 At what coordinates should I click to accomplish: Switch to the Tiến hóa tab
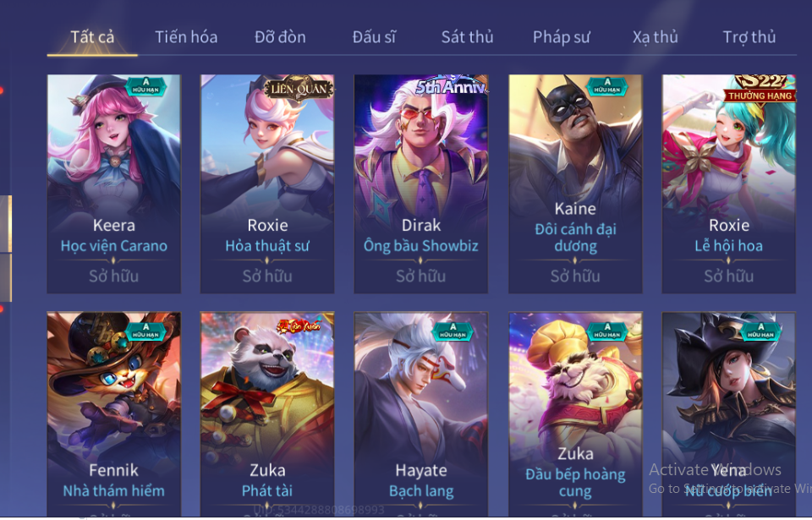coord(186,36)
